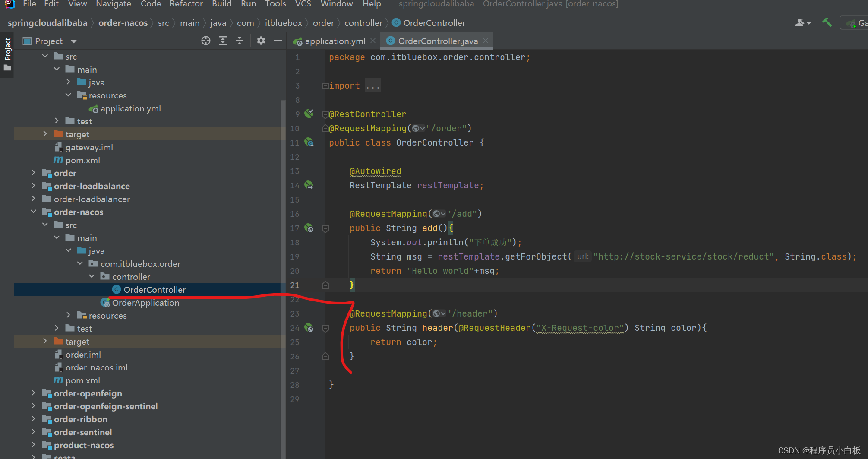Expand the order-openfeign module
Screen dimensions: 868x459
(x=33, y=393)
